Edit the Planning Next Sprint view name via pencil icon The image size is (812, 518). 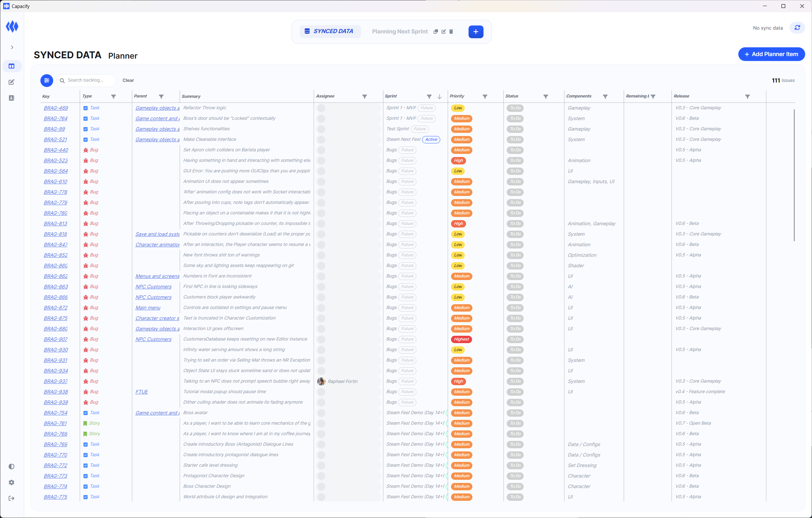coord(443,32)
